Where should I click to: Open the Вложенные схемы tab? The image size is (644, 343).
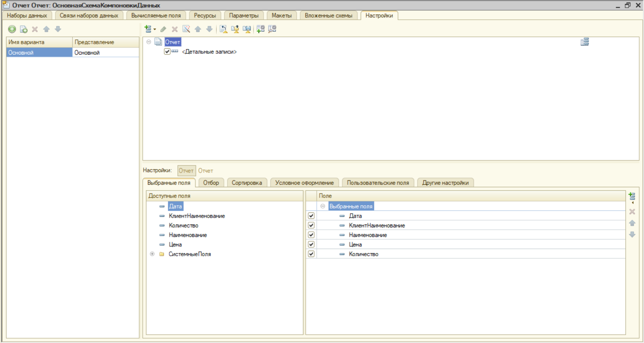[329, 15]
